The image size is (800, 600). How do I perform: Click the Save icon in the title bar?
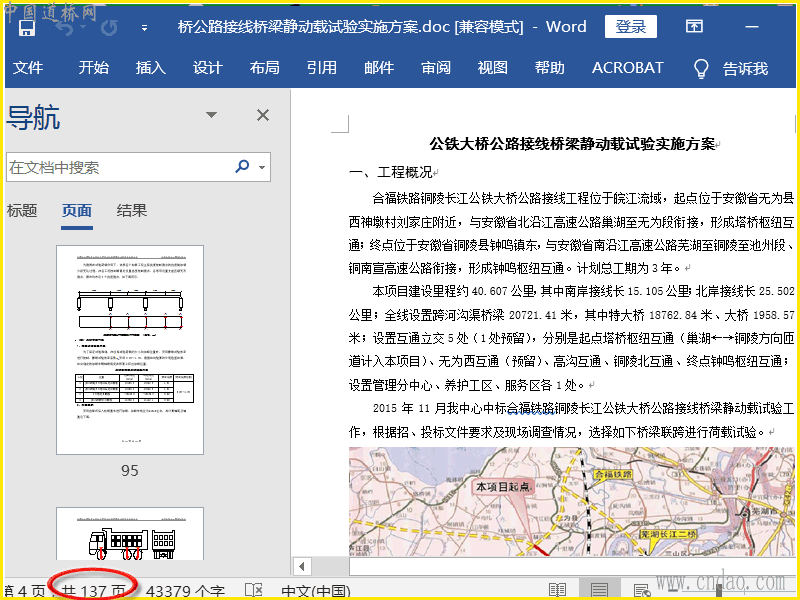click(27, 28)
